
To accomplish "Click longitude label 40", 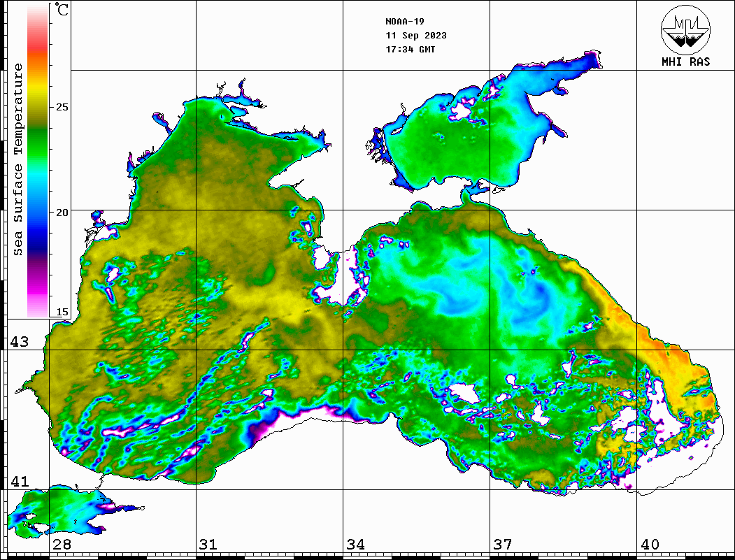I will (650, 545).
